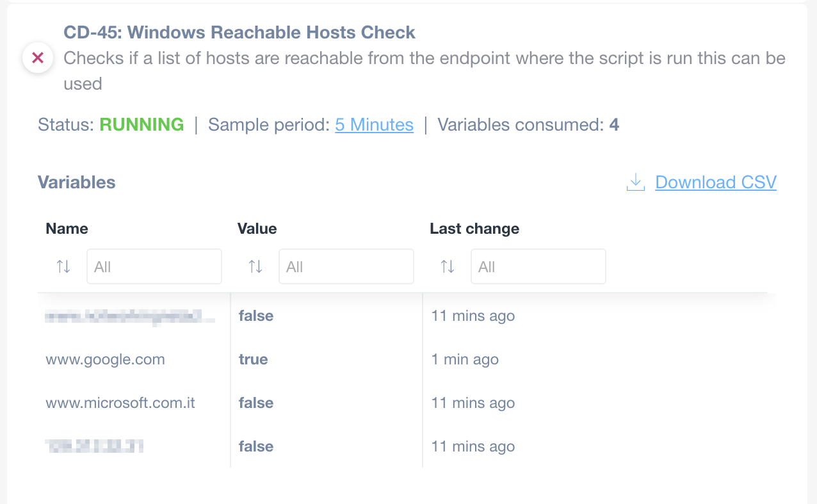Click the red X icon beside CD-45 title
817x504 pixels.
tap(37, 58)
